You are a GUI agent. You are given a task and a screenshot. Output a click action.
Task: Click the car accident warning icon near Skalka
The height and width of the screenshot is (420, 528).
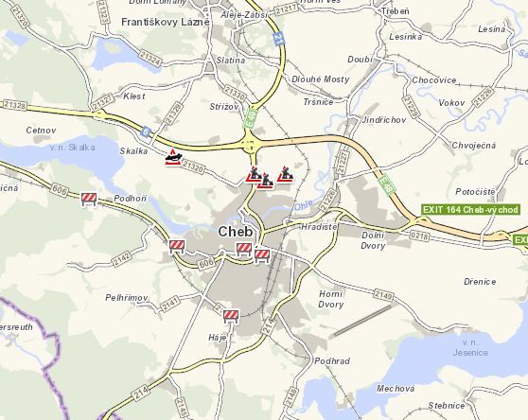174,157
